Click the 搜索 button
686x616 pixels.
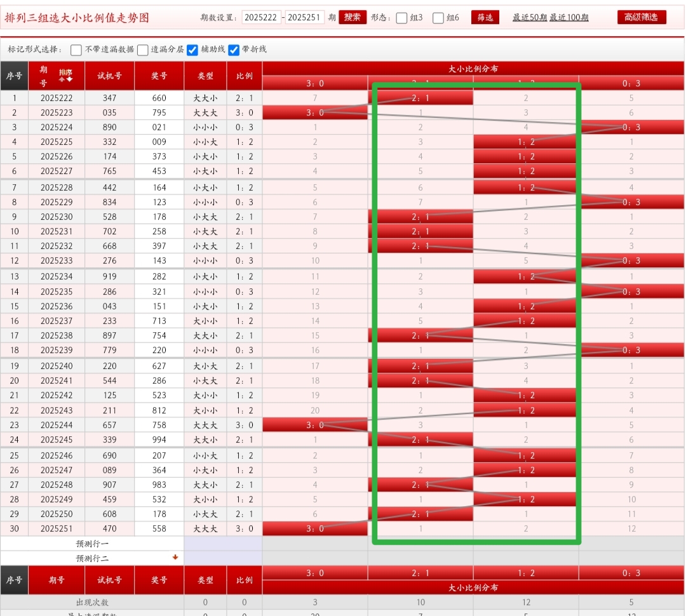(x=353, y=17)
